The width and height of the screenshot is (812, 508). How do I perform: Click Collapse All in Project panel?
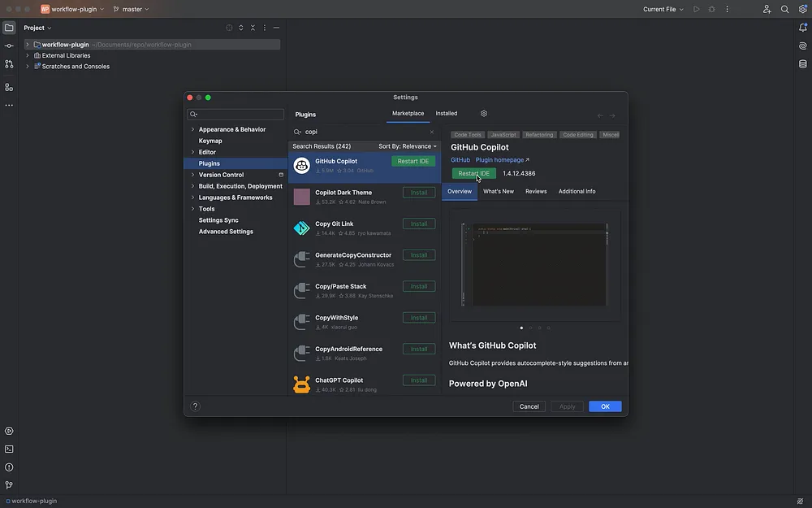point(253,28)
